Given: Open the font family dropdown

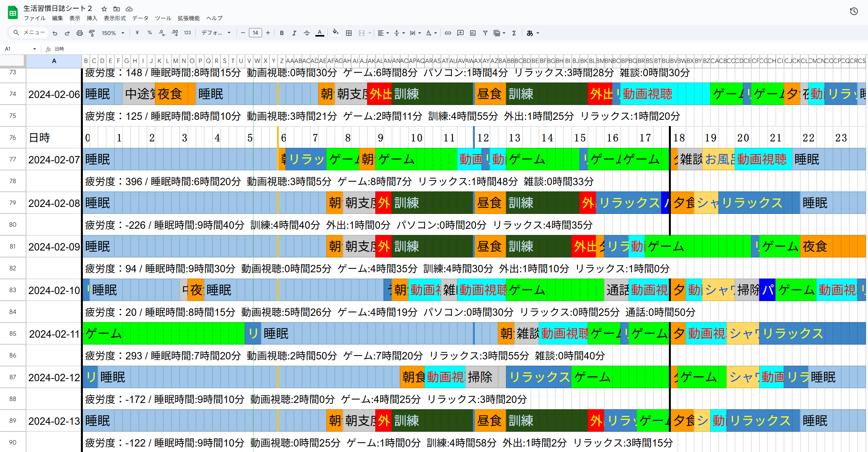Looking at the screenshot, I should 216,33.
